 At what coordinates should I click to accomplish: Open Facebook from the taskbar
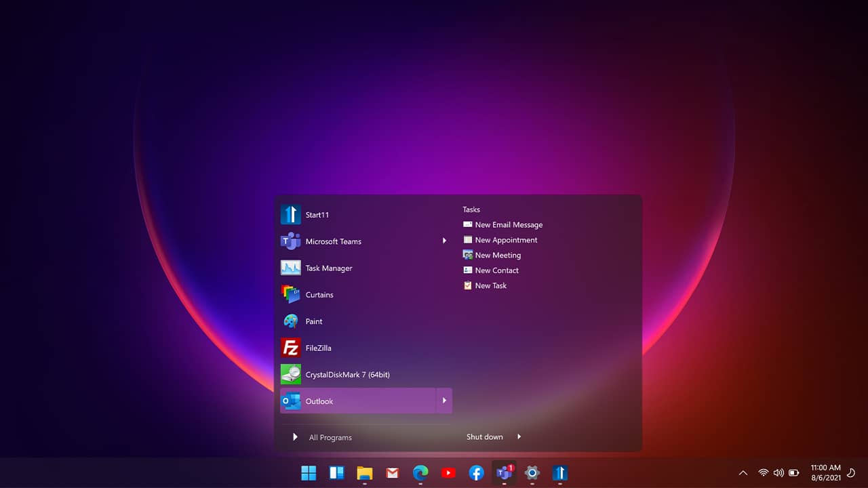(476, 473)
